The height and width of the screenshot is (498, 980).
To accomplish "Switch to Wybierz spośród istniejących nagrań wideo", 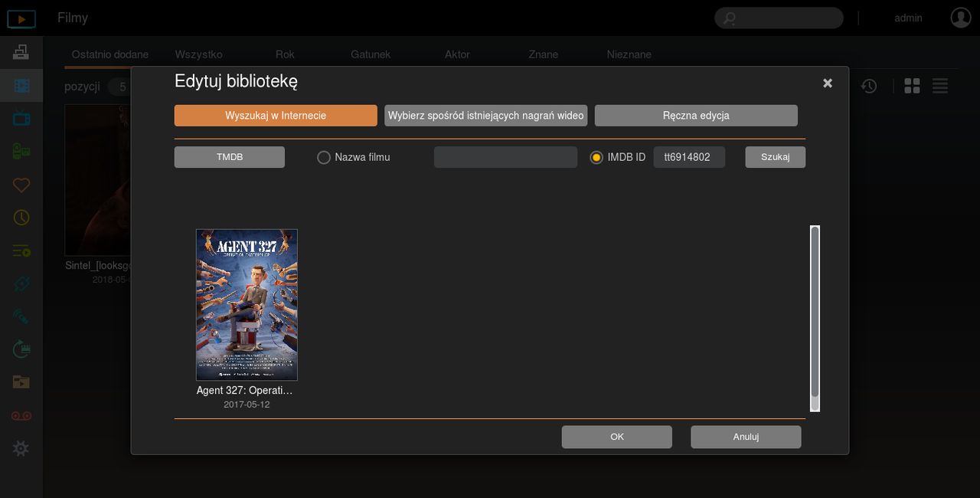I will pos(486,116).
